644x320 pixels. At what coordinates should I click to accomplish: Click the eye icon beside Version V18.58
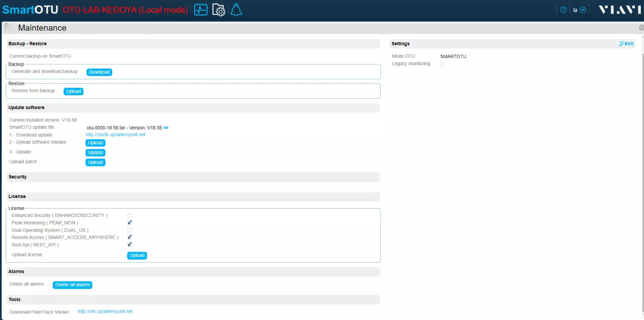(x=166, y=128)
